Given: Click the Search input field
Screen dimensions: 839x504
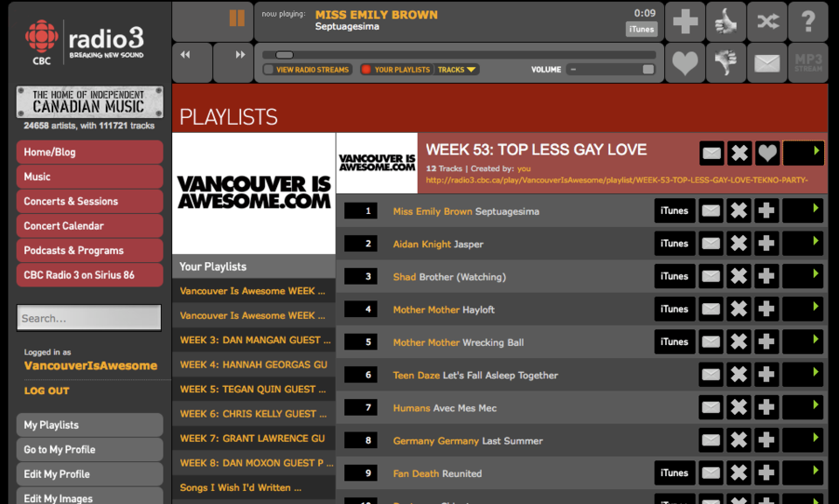Looking at the screenshot, I should (89, 318).
